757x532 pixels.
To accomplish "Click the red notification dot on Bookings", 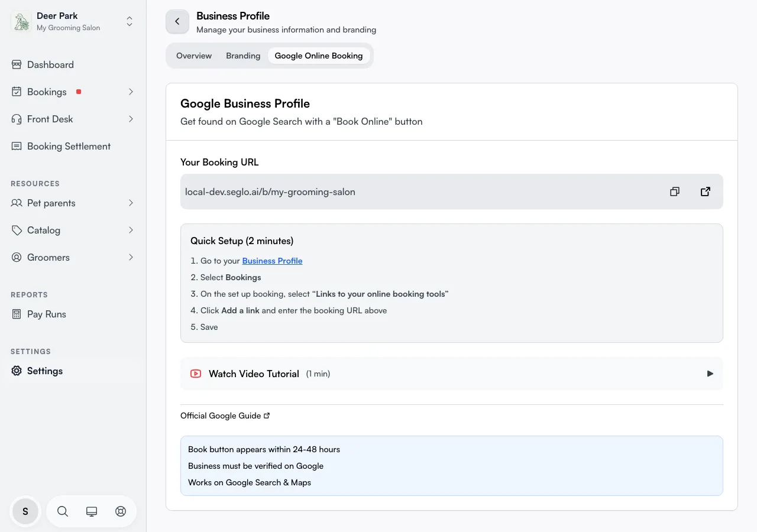I will pyautogui.click(x=79, y=92).
